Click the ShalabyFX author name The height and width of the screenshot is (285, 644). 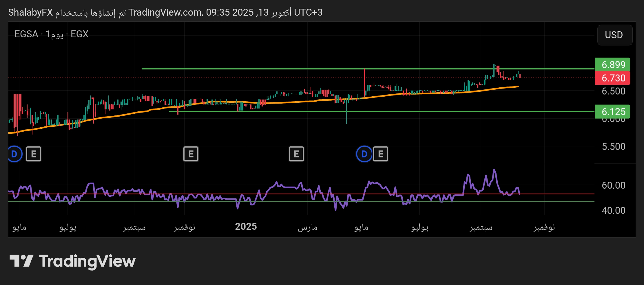tap(30, 12)
